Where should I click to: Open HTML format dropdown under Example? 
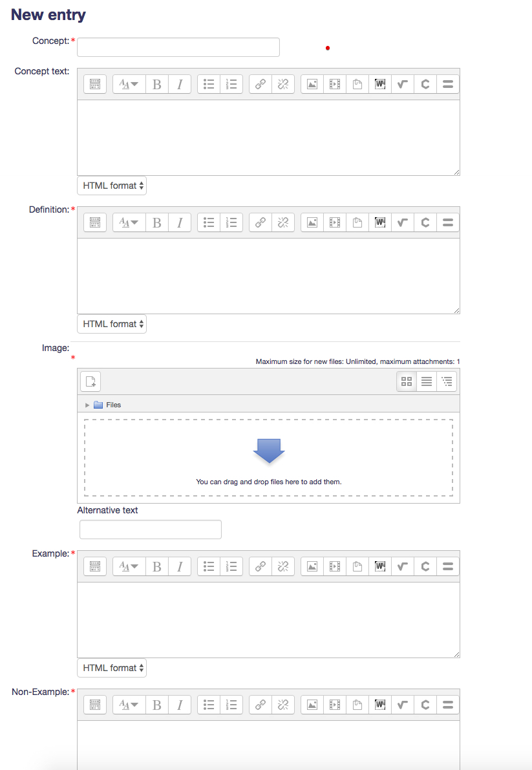112,668
